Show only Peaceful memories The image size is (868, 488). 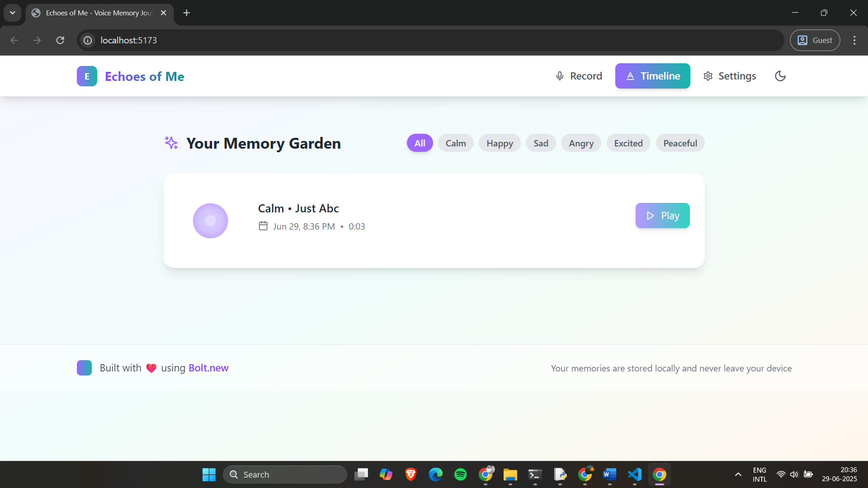pyautogui.click(x=680, y=143)
